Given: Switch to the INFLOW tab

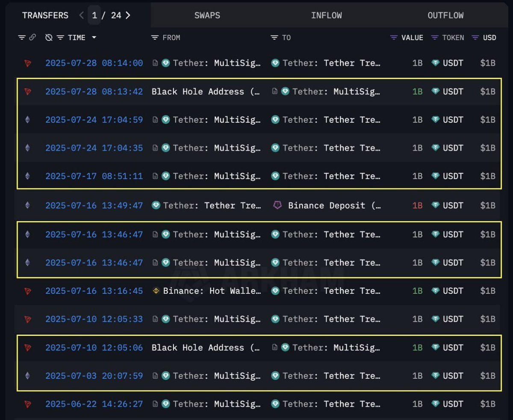Looking at the screenshot, I should pos(327,15).
